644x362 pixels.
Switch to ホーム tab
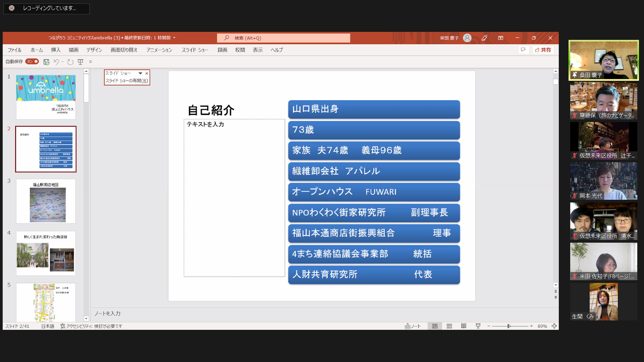37,50
